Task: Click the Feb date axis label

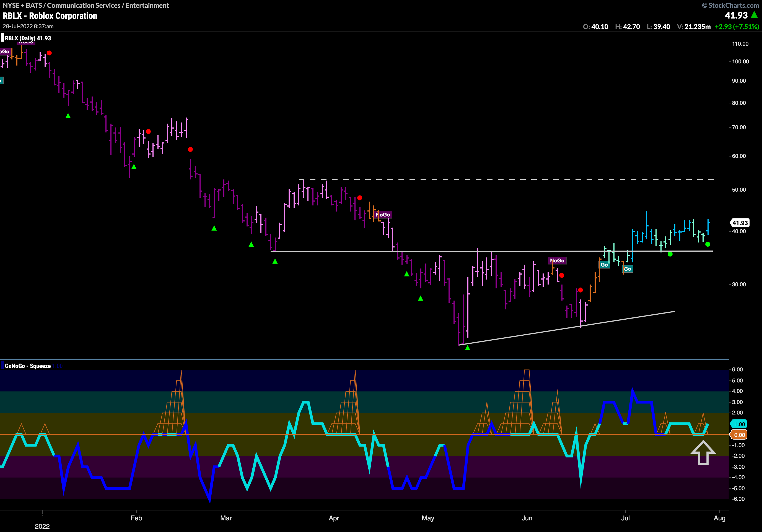Action: click(x=136, y=518)
